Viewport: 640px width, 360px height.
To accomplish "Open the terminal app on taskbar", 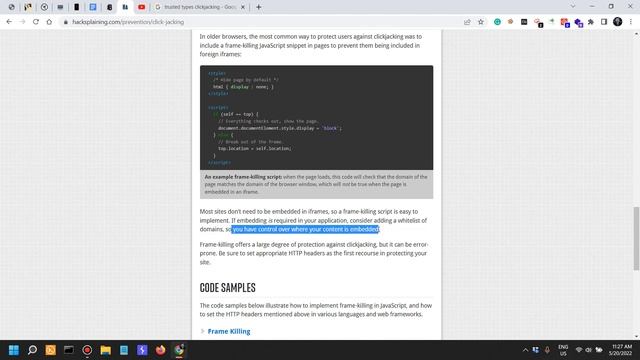I will point(69,350).
